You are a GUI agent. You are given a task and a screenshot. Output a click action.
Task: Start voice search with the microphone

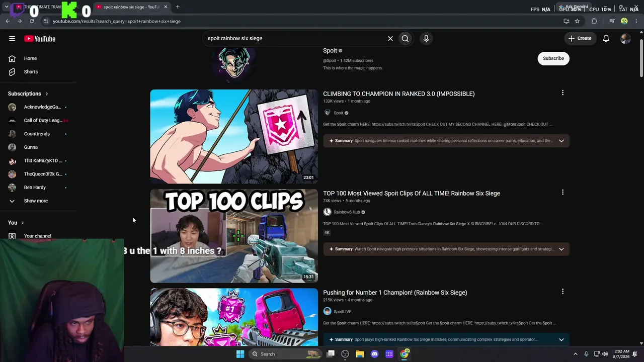[426, 38]
